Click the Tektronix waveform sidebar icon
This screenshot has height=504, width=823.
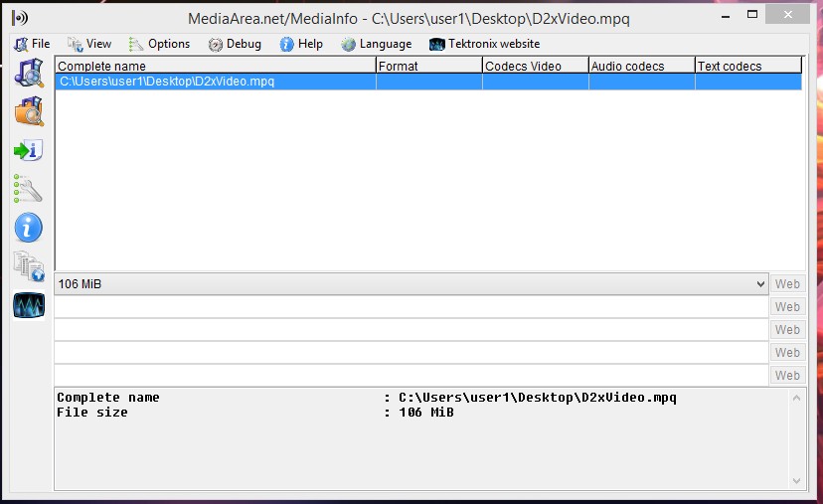29,305
